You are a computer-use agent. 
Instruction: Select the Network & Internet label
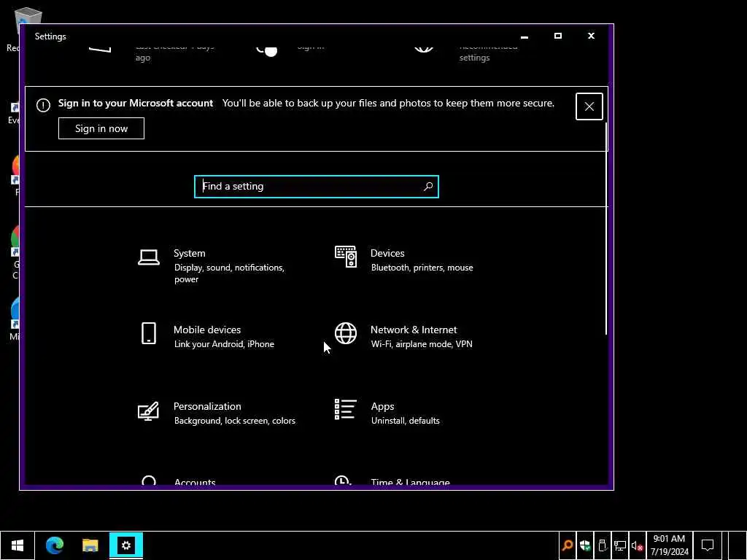414,330
